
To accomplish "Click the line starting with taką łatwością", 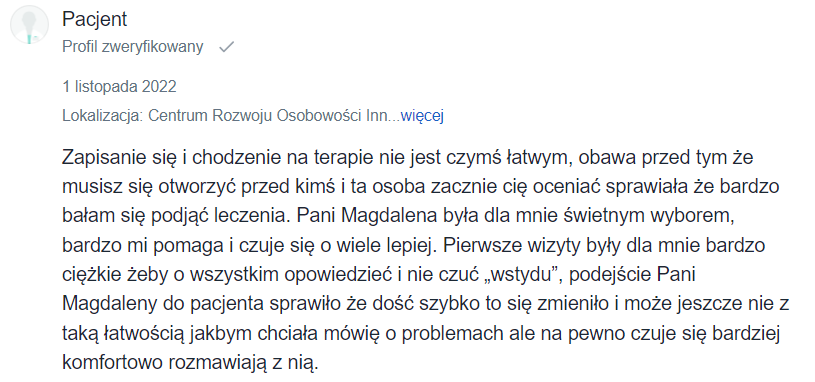I will [422, 333].
